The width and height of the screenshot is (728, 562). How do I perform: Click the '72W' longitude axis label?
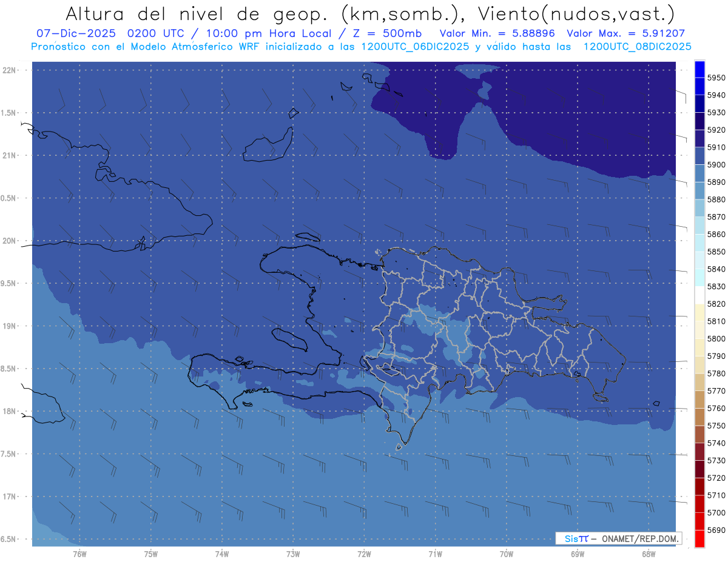[364, 554]
